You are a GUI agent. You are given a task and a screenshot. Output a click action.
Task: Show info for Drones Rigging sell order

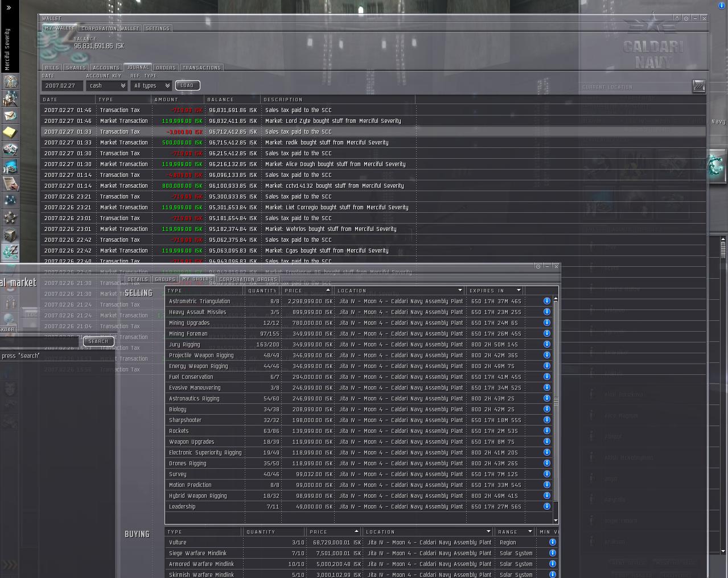click(546, 463)
